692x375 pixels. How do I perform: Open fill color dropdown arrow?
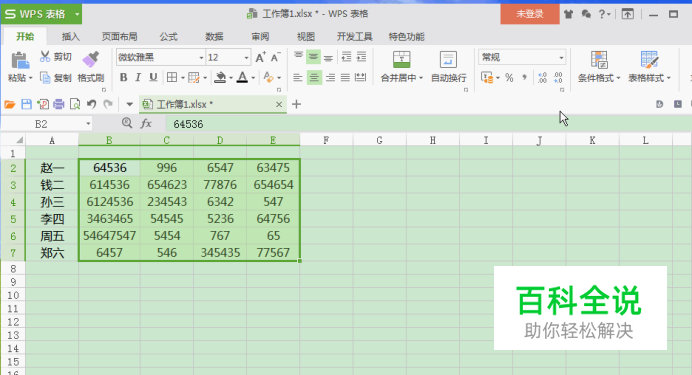231,78
